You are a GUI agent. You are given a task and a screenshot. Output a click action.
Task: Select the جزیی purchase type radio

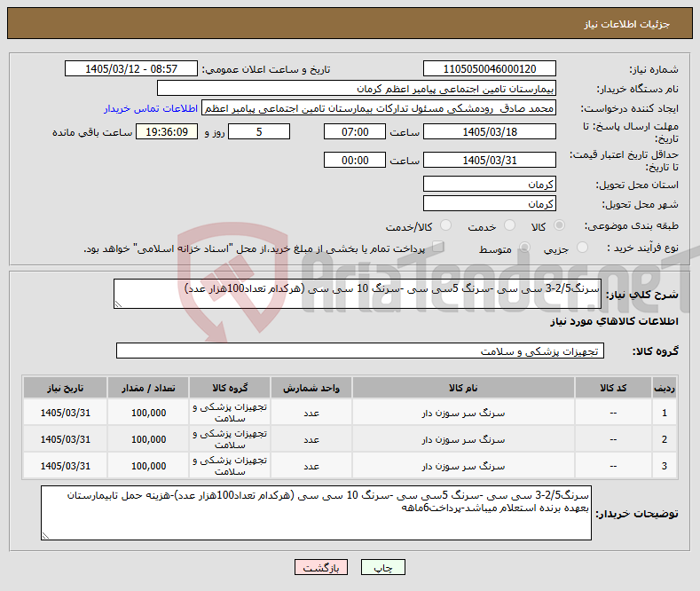coord(582,248)
